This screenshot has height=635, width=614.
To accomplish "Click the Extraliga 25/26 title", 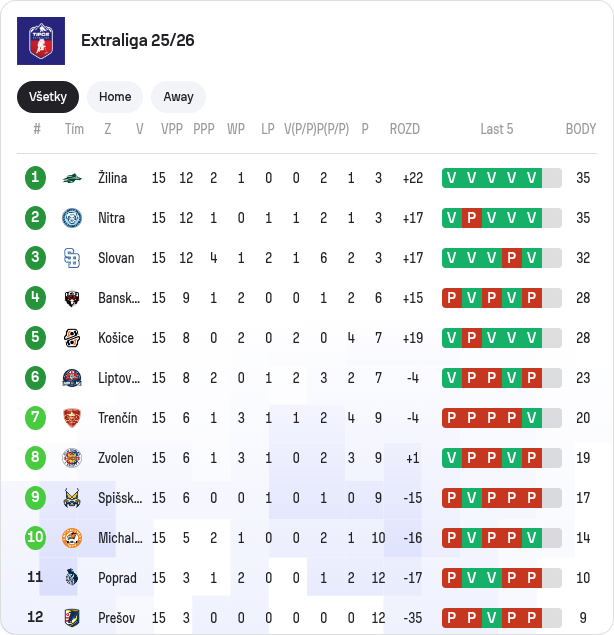I will pyautogui.click(x=138, y=41).
